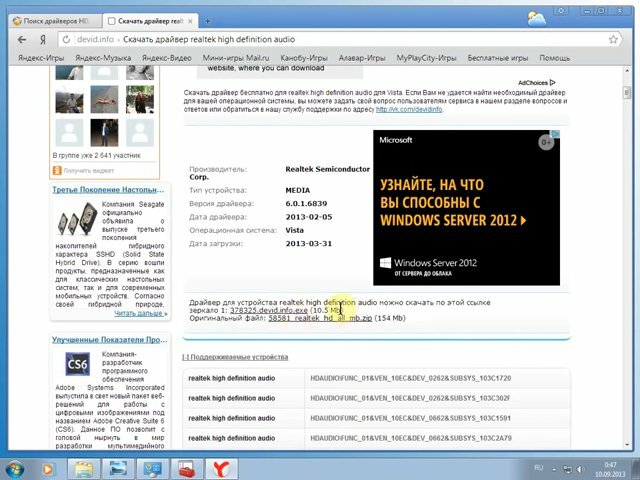This screenshot has height=480, width=640.
Task: Select the driver version 6.0.1.6839
Action: [306, 204]
